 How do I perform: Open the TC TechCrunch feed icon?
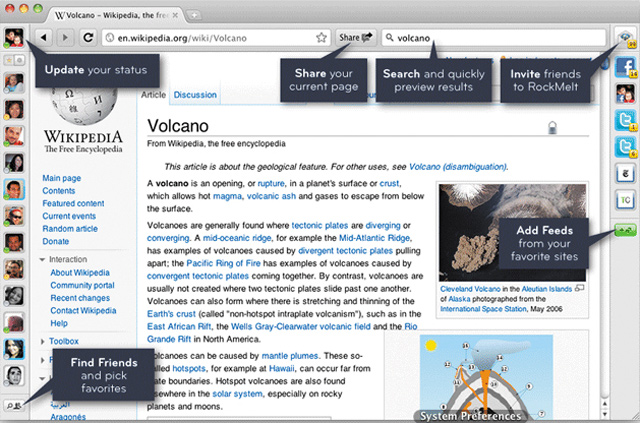click(625, 200)
